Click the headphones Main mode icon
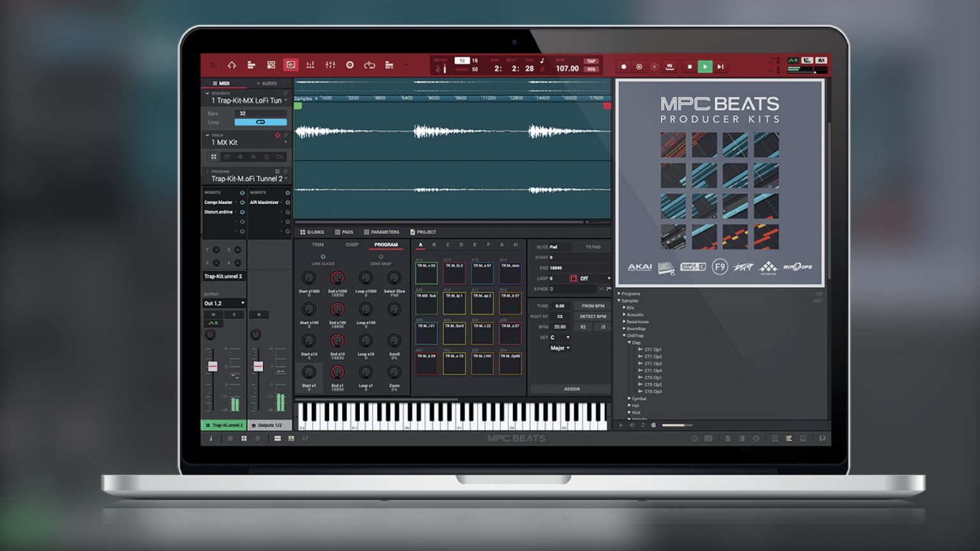 (233, 65)
